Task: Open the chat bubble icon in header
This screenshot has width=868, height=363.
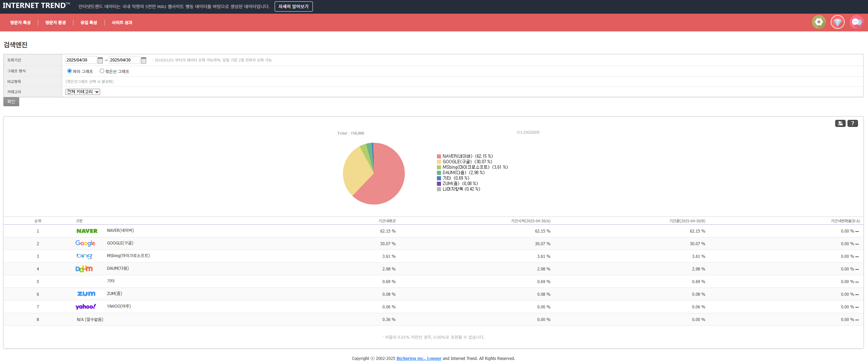Action: click(856, 22)
